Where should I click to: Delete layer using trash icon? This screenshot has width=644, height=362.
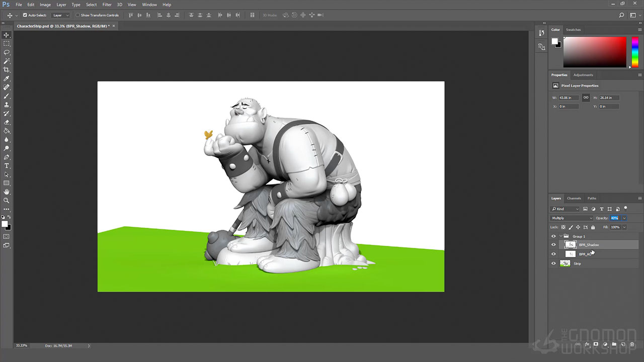pyautogui.click(x=632, y=344)
